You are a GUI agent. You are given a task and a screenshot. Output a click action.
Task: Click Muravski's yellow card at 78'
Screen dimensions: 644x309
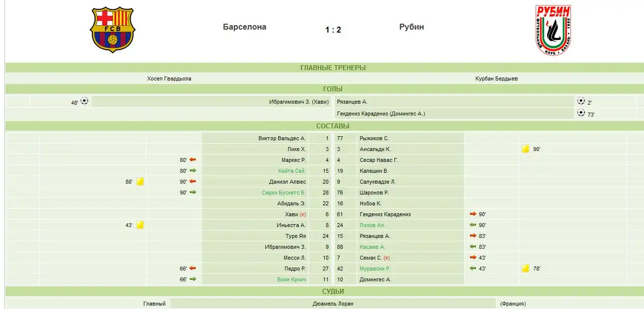tap(525, 269)
